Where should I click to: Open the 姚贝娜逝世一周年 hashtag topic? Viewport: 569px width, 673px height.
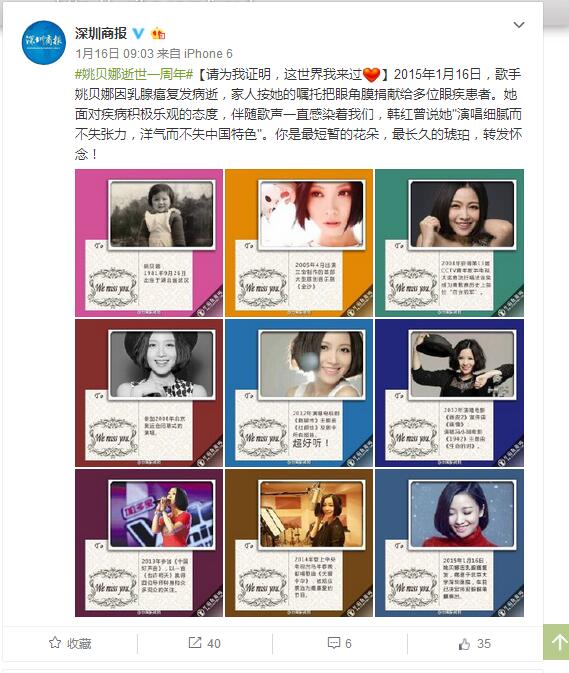point(133,75)
